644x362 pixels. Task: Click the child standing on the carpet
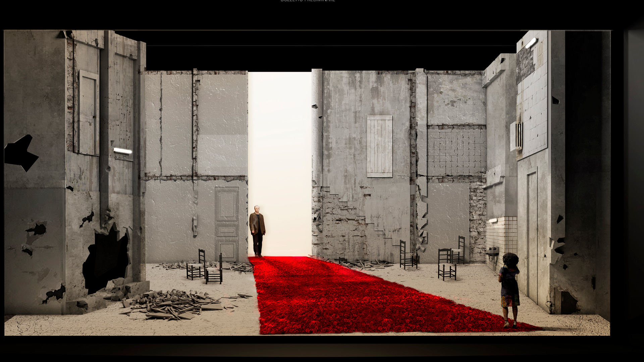(x=509, y=288)
